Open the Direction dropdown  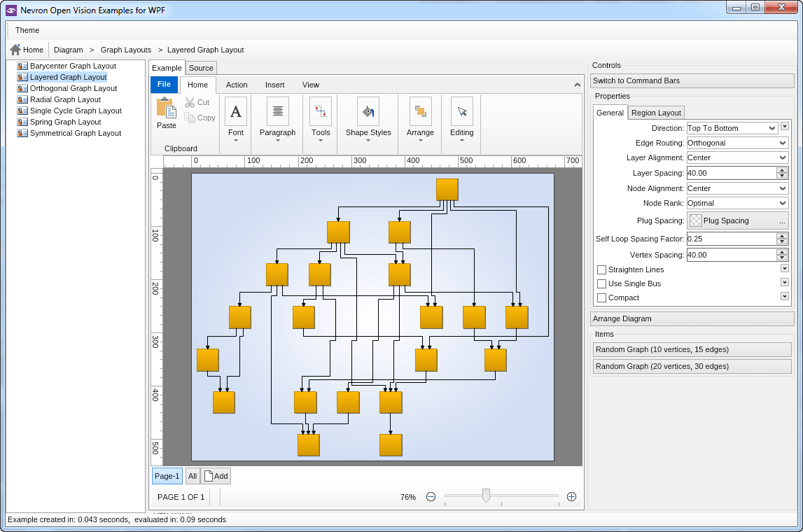click(732, 128)
